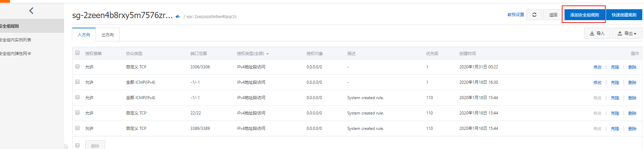The width and height of the screenshot is (644, 149).
Task: Click the 返回 button
Action: pyautogui.click(x=553, y=15)
